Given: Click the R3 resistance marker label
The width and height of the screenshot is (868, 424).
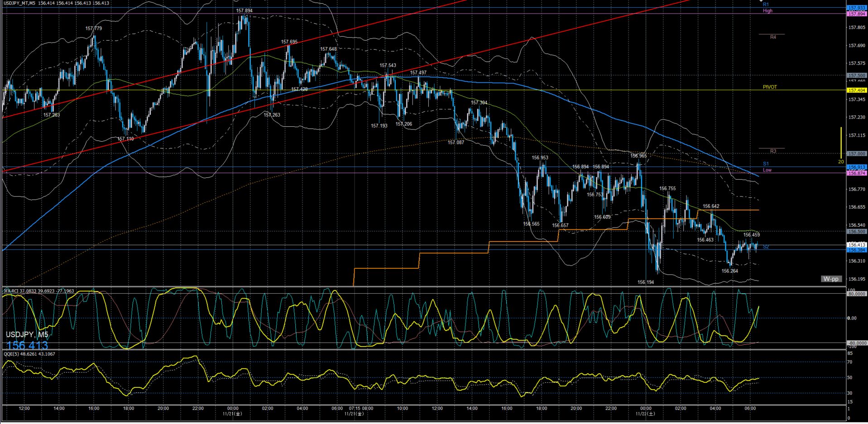Looking at the screenshot, I should click(x=773, y=151).
